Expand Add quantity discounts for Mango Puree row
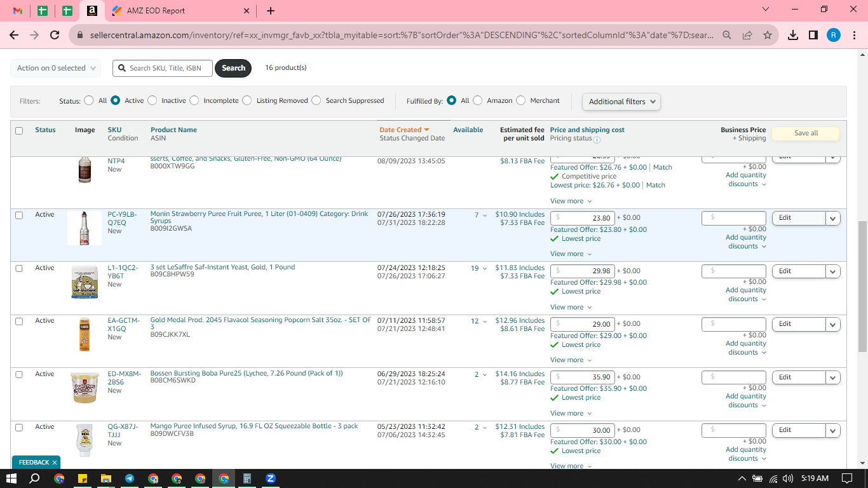The height and width of the screenshot is (488, 868). tap(747, 454)
